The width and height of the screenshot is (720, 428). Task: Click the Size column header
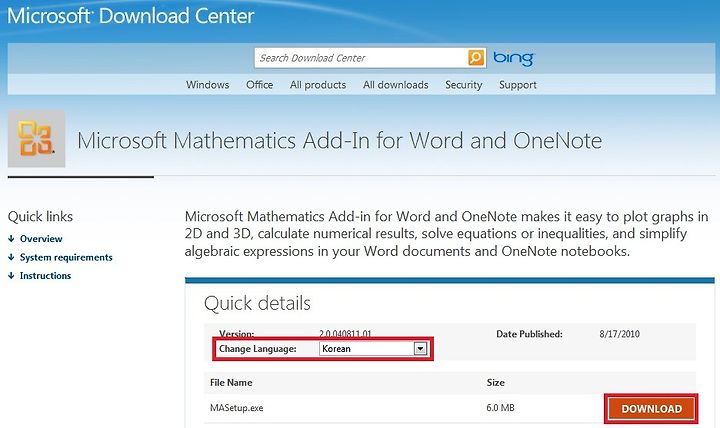(x=495, y=383)
